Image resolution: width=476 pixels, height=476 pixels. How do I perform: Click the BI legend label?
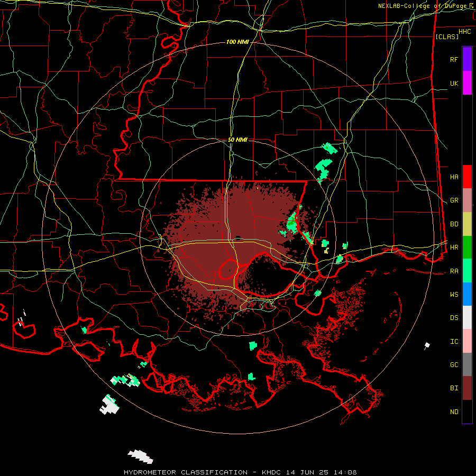454,388
